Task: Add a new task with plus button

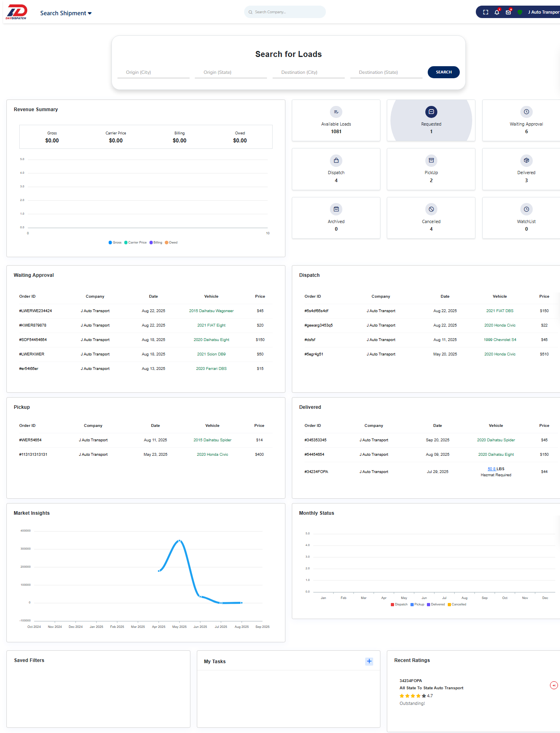Action: 369,661
